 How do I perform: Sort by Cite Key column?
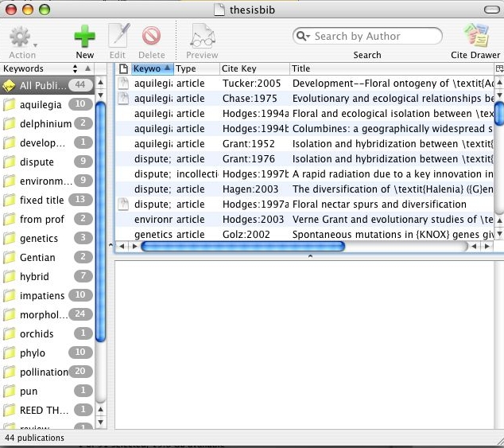[253, 69]
